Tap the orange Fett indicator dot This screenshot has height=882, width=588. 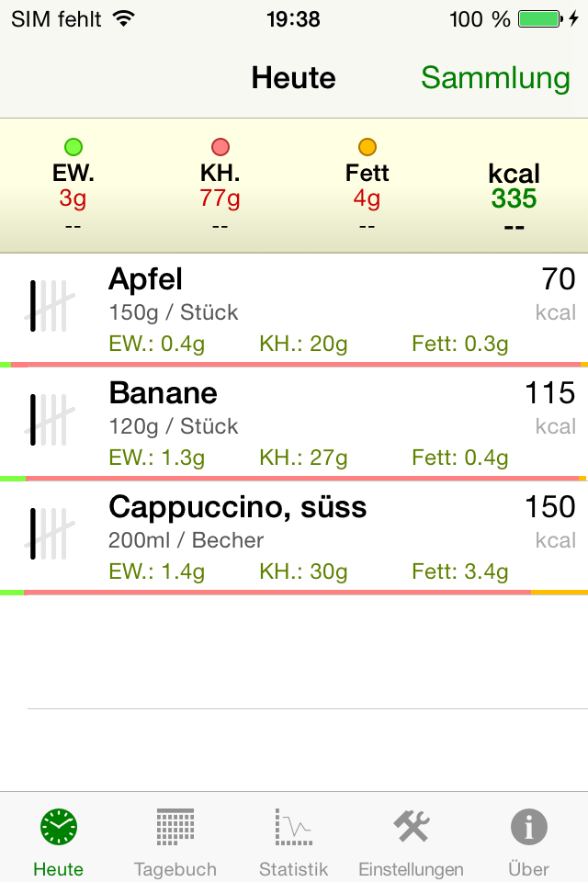tap(367, 147)
